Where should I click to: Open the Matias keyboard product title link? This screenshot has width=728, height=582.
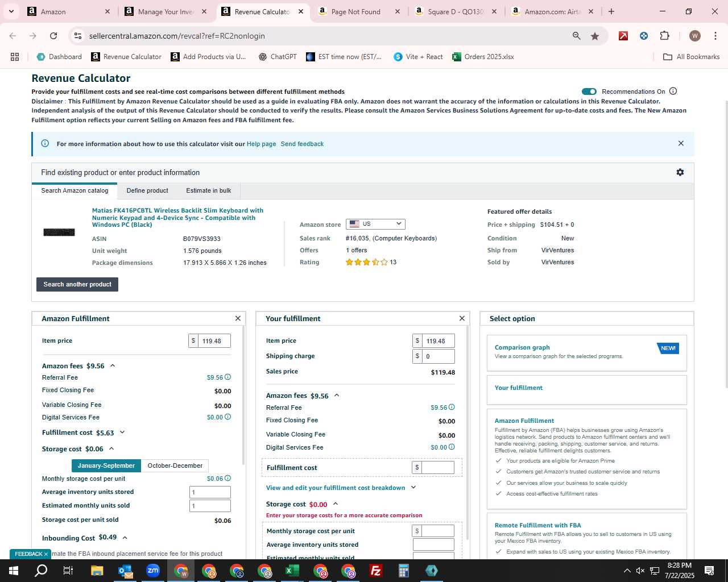coord(177,218)
